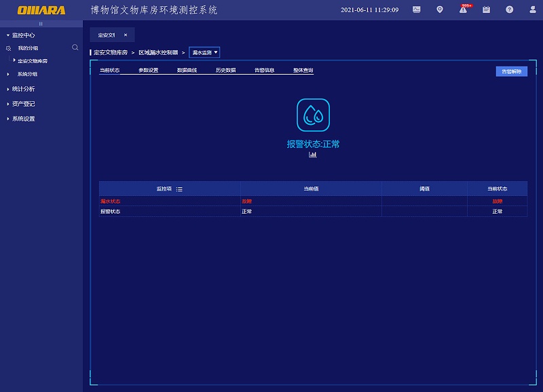Viewport: 543px width, 392px height.
Task: Open the alarm warning icon with 999+ badge
Action: click(x=463, y=10)
